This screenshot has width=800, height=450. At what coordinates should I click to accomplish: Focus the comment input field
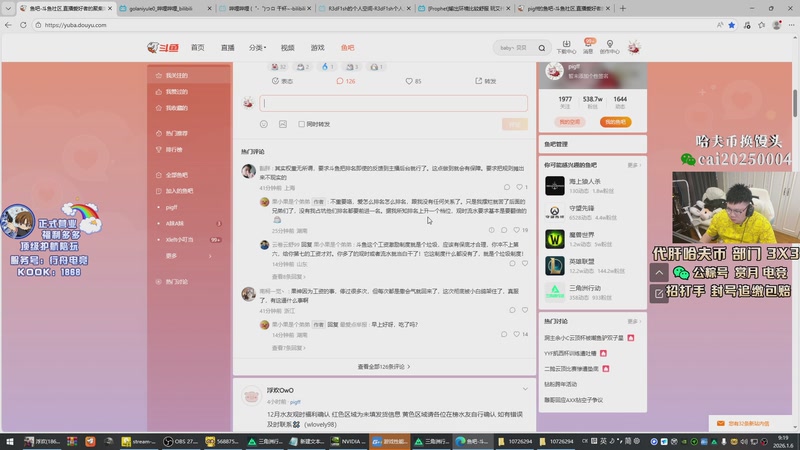tap(393, 104)
